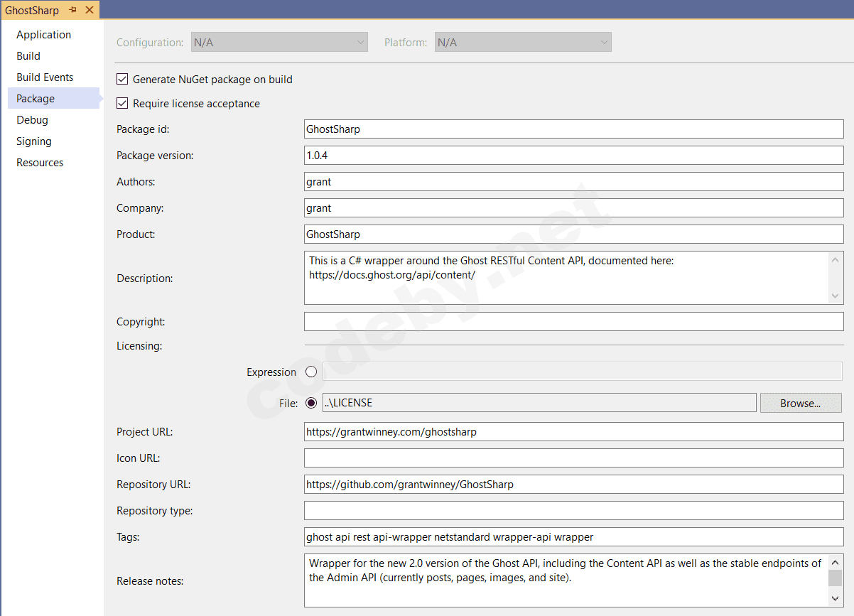
Task: Edit the Package version field
Action: (x=497, y=155)
